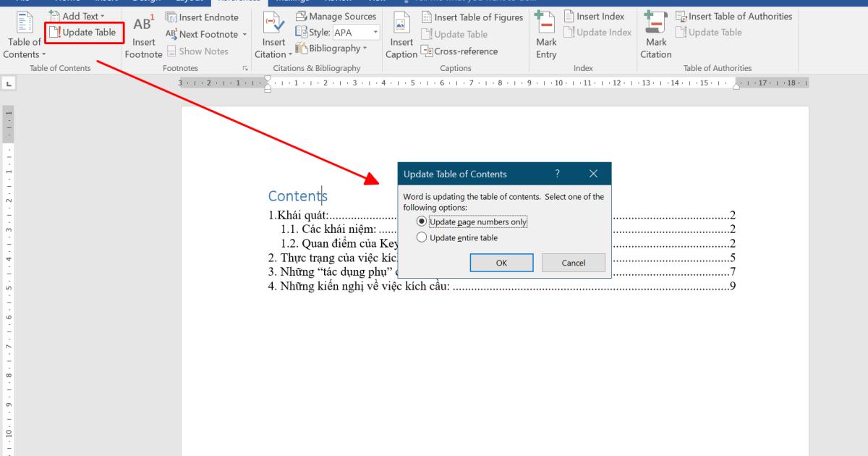Screen dimensions: 868x456
Task: Expand the Bibliography dropdown
Action: pos(365,49)
